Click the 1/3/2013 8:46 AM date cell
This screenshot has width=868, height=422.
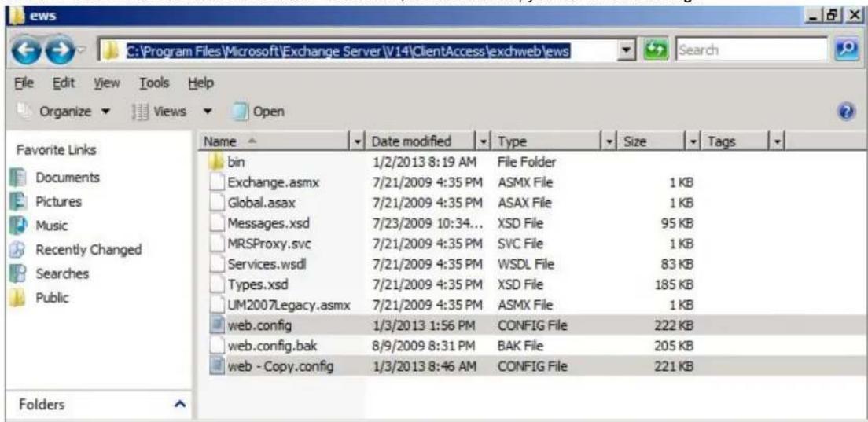coord(424,367)
